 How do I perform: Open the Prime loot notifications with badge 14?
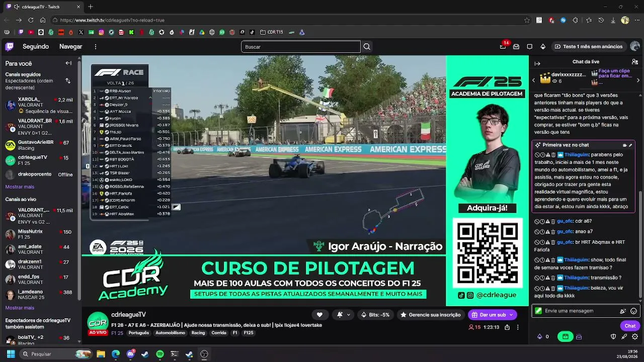click(503, 46)
